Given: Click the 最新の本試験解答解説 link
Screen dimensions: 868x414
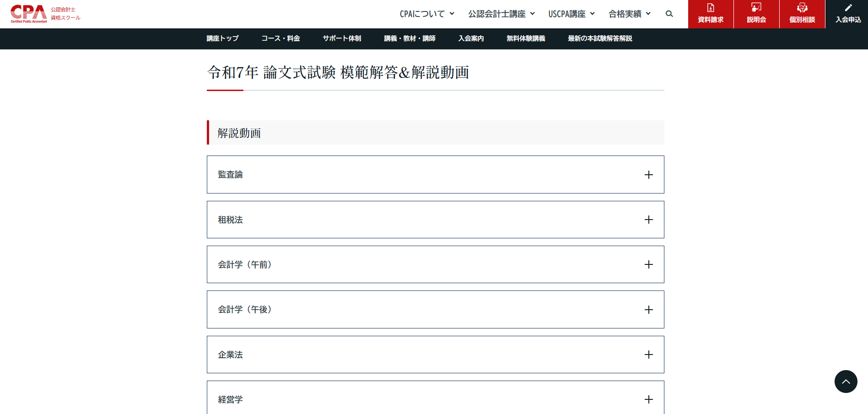Looking at the screenshot, I should tap(600, 38).
